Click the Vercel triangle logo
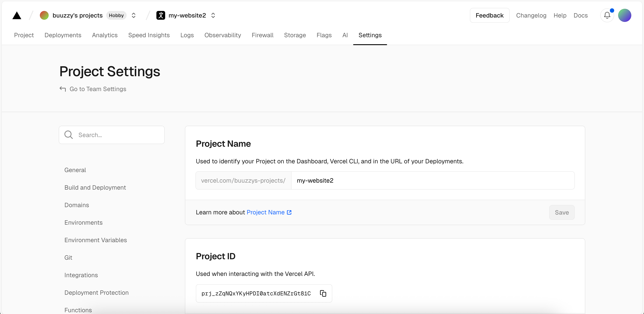Screen dimensions: 644x314 click(17, 16)
